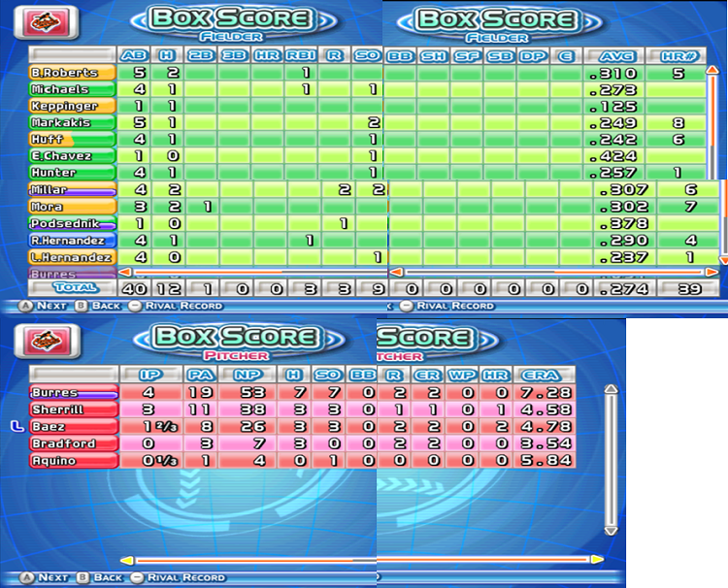
Task: Select player Podsednik in fielder list
Action: pos(73,223)
